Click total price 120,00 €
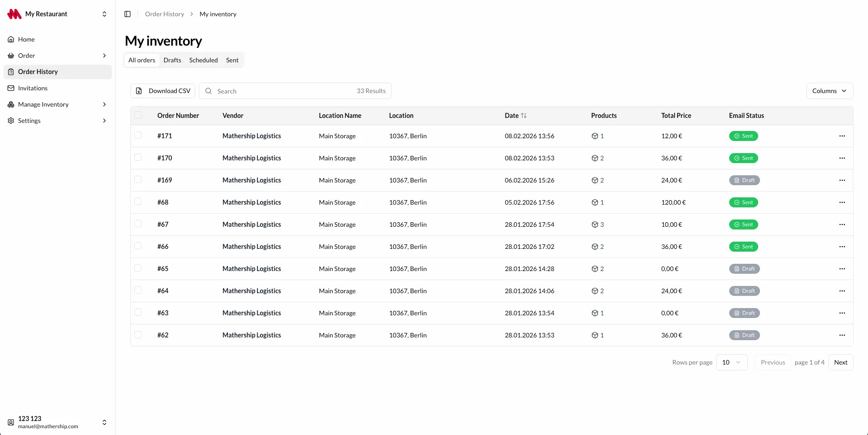868x435 pixels. point(673,202)
